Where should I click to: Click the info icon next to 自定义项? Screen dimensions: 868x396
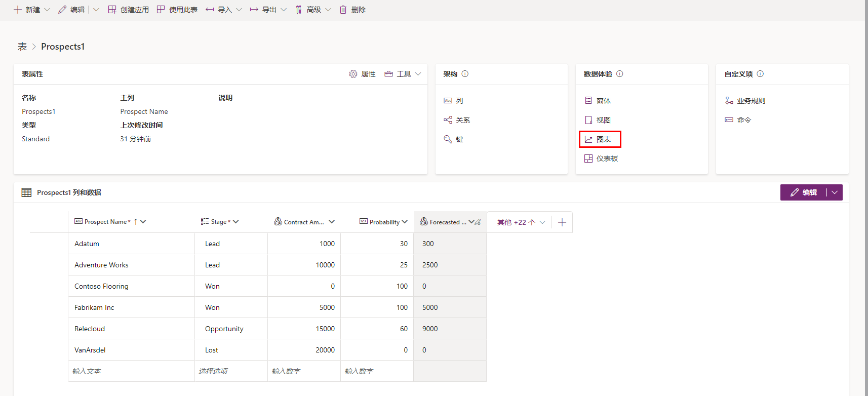tap(760, 74)
